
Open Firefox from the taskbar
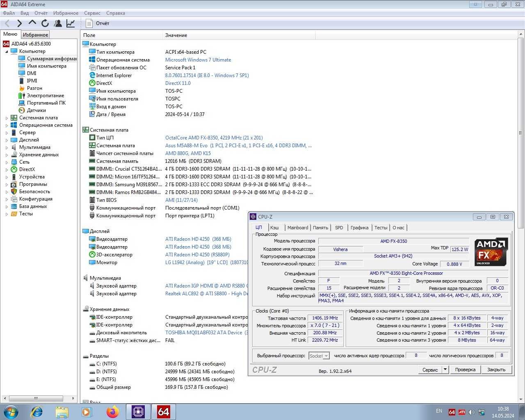(x=112, y=411)
